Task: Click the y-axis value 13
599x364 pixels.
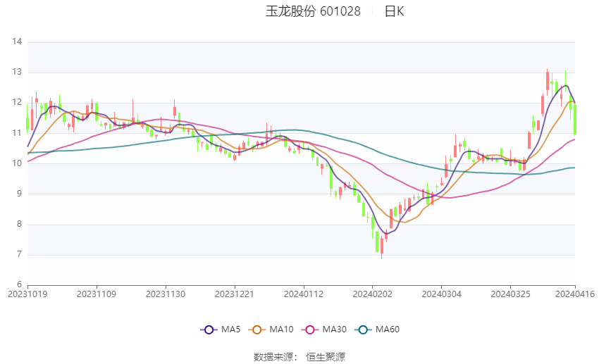Action: click(x=17, y=72)
